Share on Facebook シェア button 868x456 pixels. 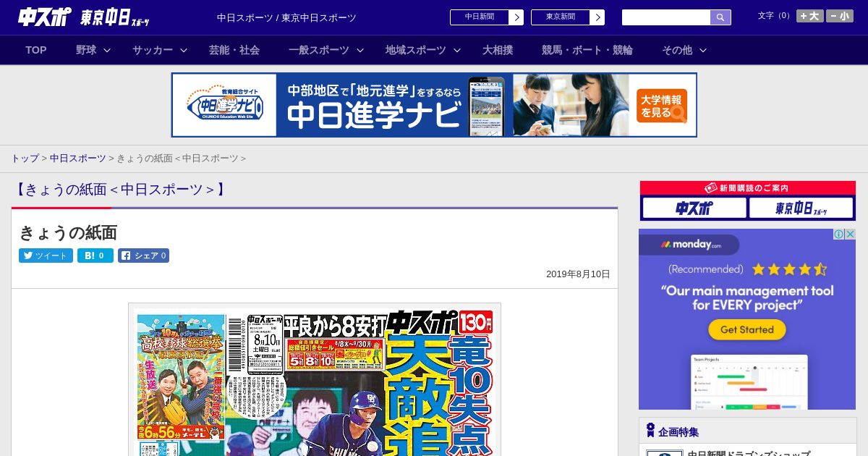pyautogui.click(x=143, y=256)
